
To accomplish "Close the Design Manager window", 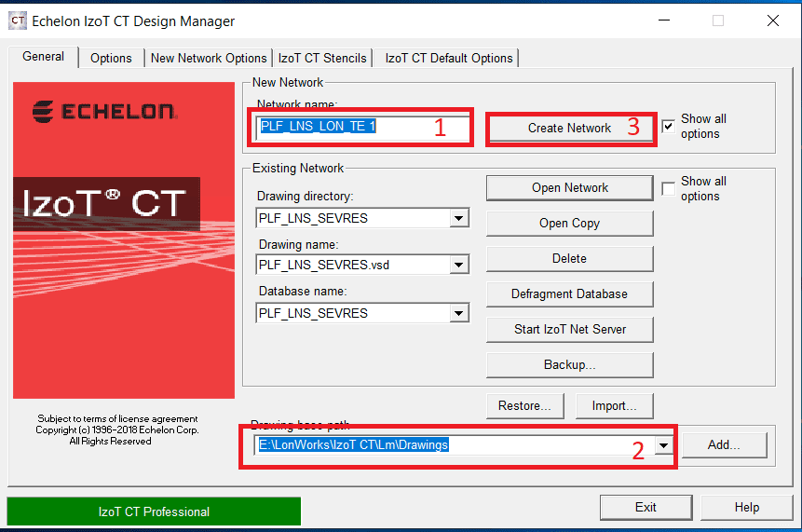I will point(772,20).
